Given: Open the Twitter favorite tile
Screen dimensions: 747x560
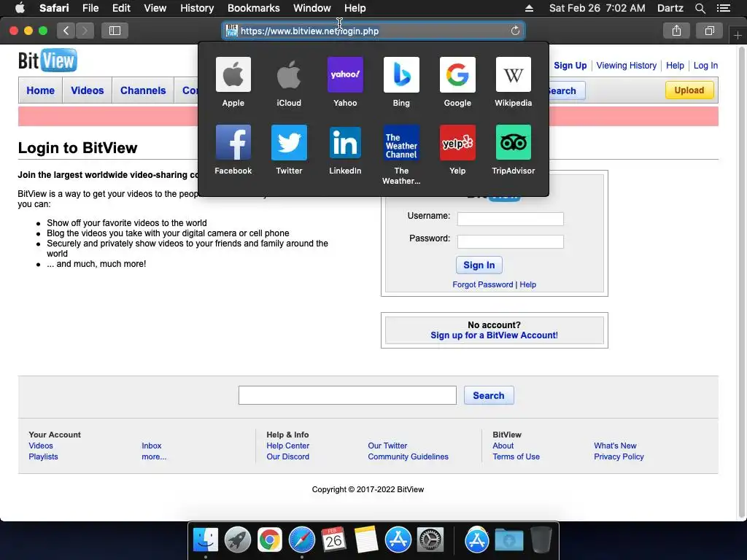Looking at the screenshot, I should (289, 142).
